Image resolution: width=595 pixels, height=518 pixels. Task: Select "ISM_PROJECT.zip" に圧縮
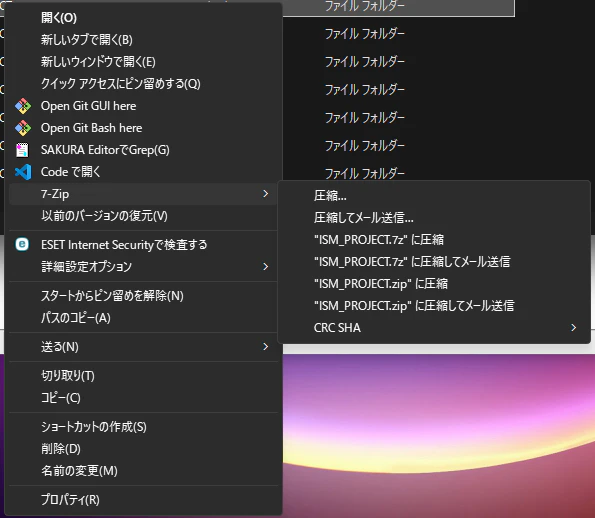tap(434, 283)
